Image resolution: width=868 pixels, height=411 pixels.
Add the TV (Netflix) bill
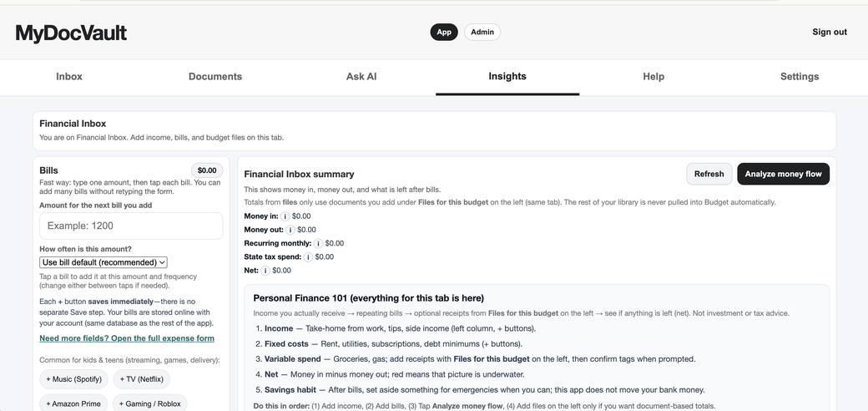coord(142,379)
